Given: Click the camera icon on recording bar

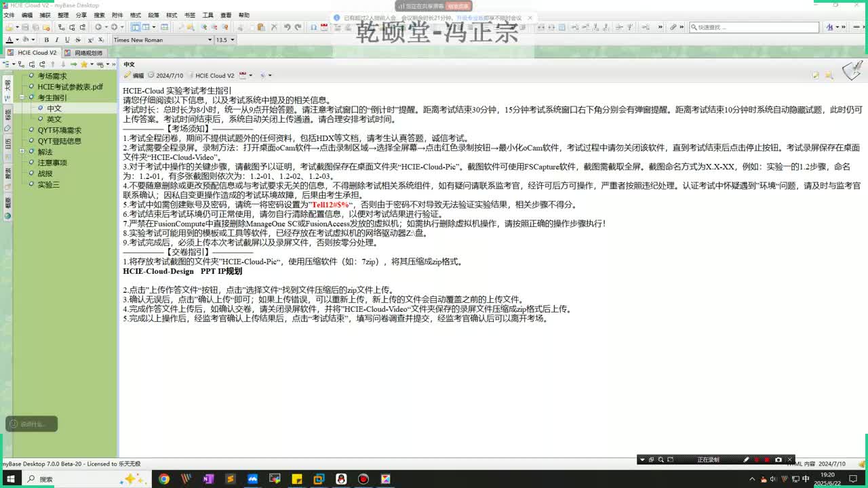Looking at the screenshot, I should (778, 460).
